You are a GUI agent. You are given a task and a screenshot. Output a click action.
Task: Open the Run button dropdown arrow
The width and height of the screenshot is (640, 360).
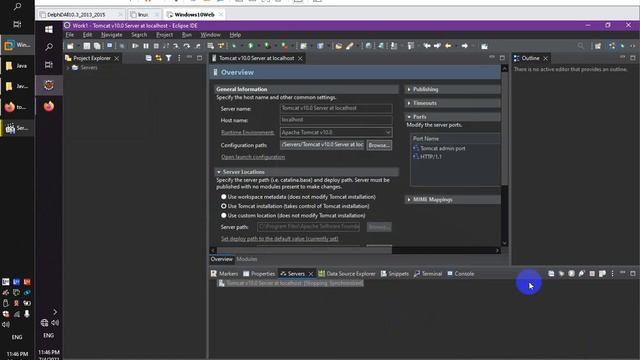click(259, 46)
